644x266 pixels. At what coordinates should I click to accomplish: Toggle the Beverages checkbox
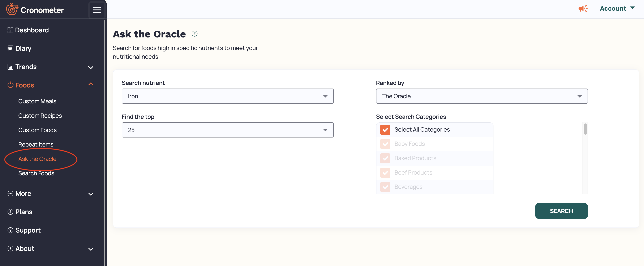click(385, 187)
